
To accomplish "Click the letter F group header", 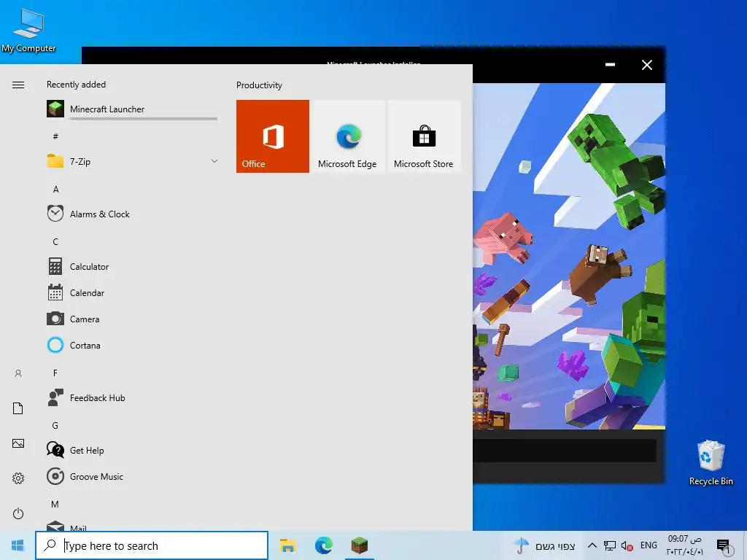I will 55,373.
